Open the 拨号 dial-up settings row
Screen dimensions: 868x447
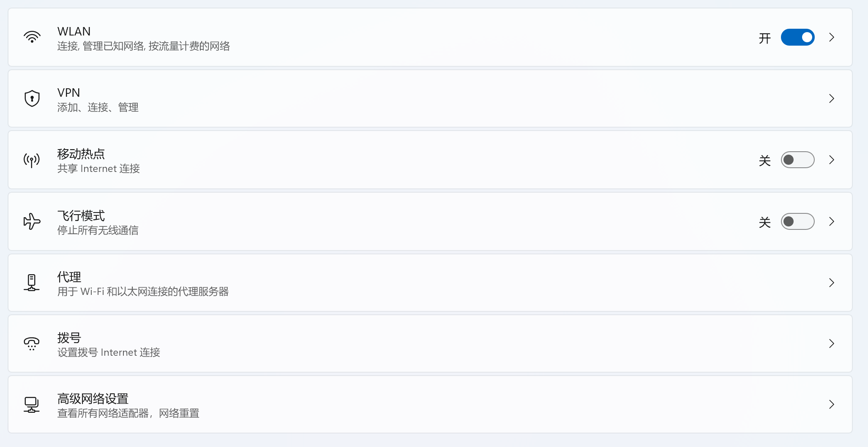click(430, 343)
